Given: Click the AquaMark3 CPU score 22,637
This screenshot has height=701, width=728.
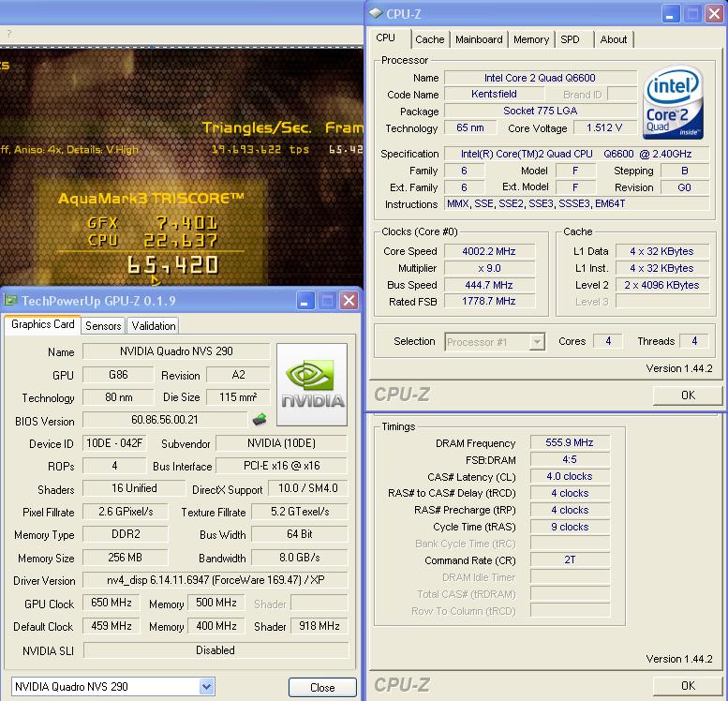Looking at the screenshot, I should [x=180, y=240].
